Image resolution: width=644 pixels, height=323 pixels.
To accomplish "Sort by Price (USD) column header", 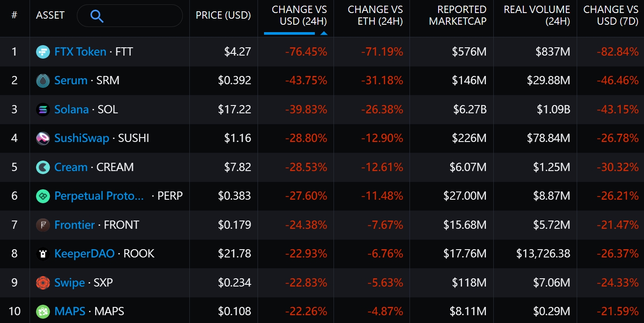I will pyautogui.click(x=223, y=15).
